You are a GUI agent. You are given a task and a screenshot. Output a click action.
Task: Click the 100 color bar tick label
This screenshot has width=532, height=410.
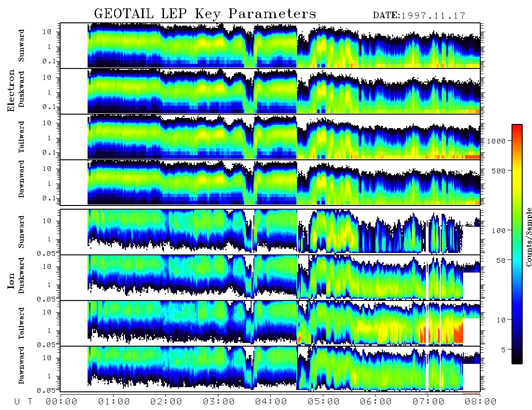point(498,231)
